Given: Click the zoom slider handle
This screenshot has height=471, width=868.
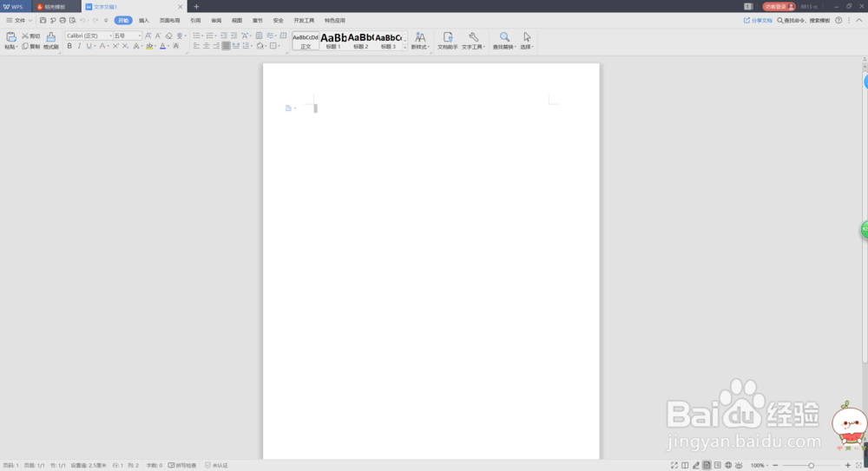Looking at the screenshot, I should tap(811, 466).
